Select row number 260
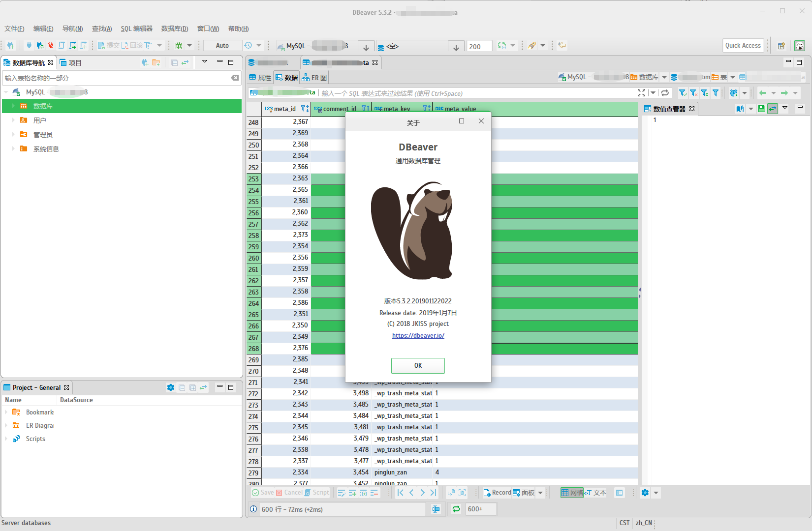Image resolution: width=812 pixels, height=531 pixels. click(253, 258)
